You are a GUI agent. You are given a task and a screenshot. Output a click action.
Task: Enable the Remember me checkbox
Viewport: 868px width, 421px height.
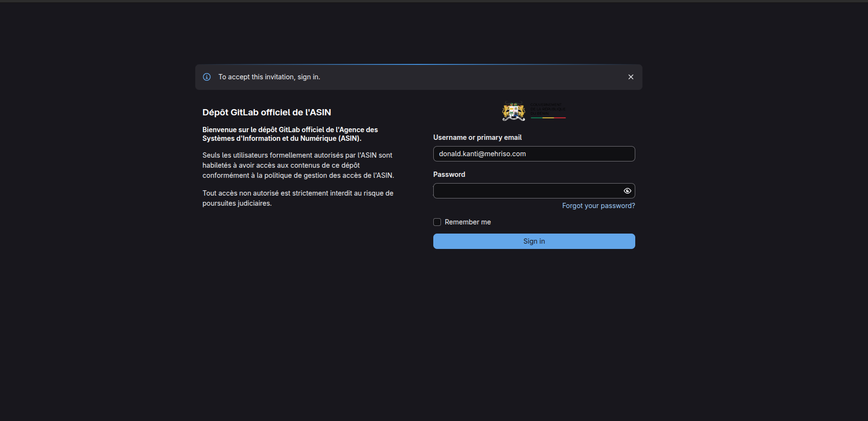click(x=437, y=222)
